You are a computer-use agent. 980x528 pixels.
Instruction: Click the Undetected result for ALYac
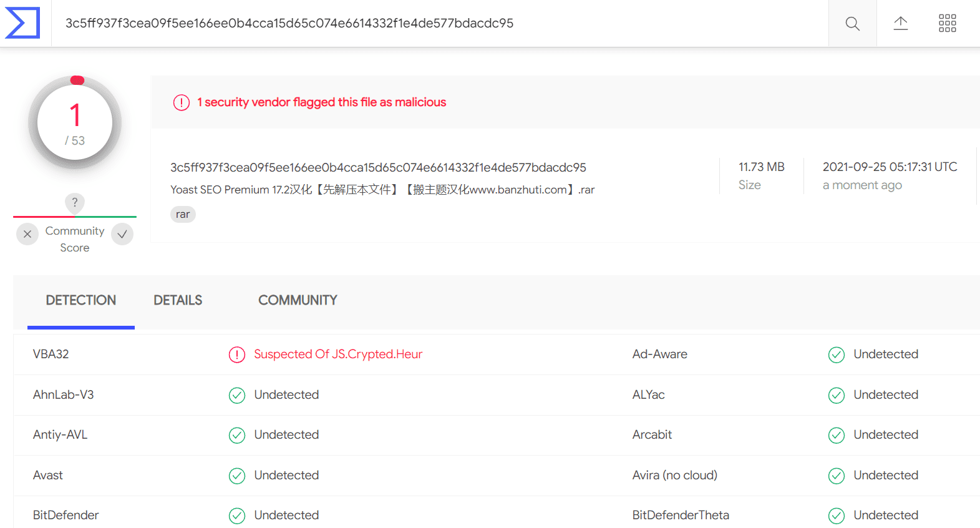pyautogui.click(x=886, y=394)
